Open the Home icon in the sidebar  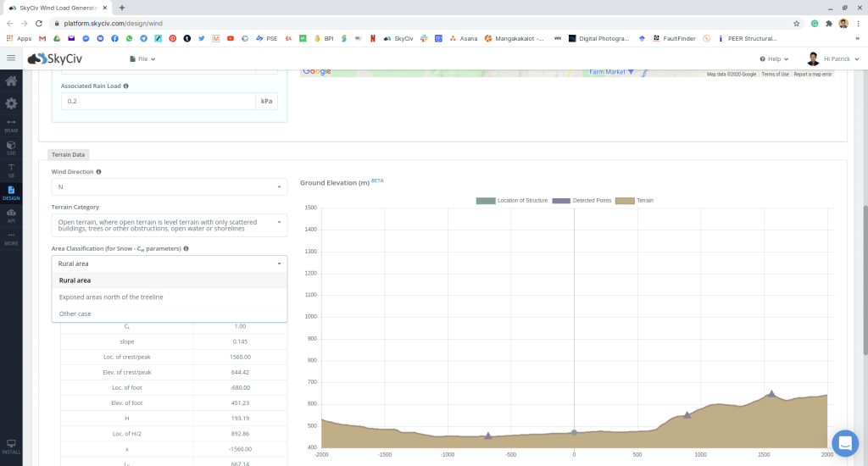[x=11, y=81]
